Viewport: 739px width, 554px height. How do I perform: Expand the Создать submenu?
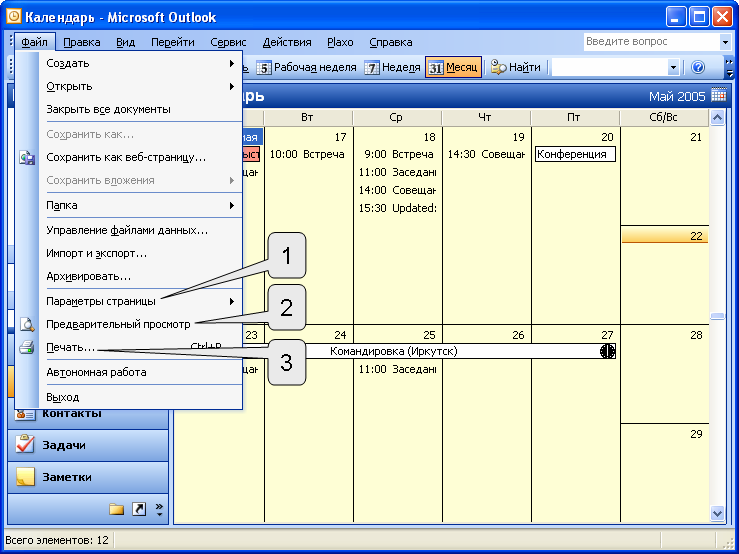click(140, 63)
